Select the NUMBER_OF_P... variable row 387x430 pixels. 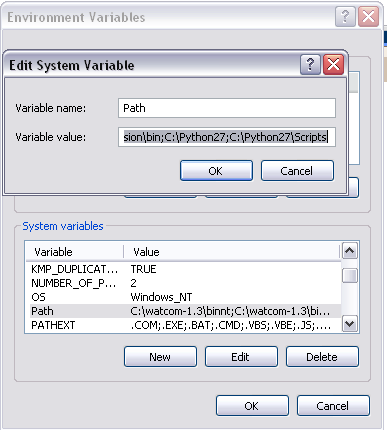pyautogui.click(x=184, y=283)
